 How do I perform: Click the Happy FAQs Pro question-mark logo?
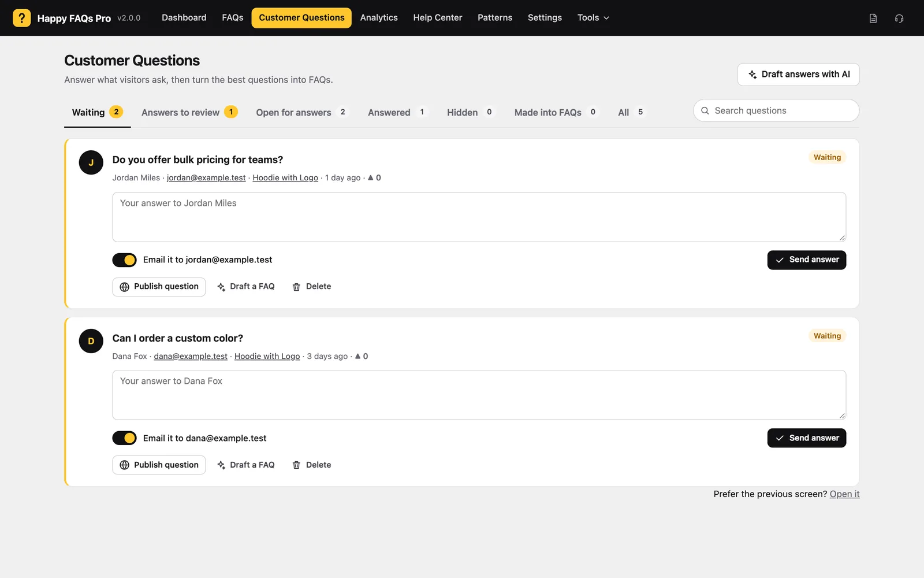pyautogui.click(x=21, y=18)
